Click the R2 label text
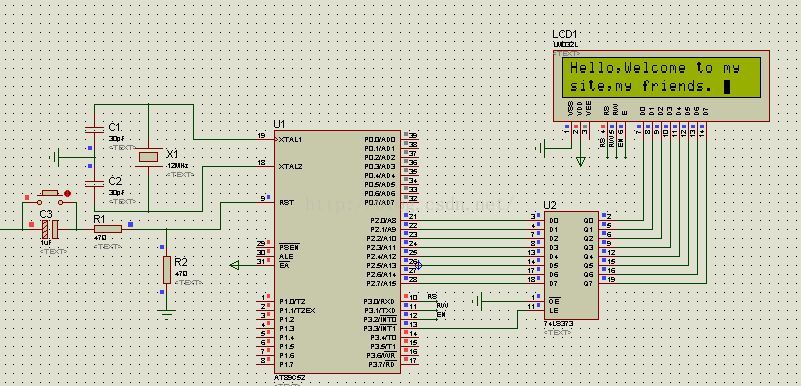The image size is (801, 386). (x=181, y=262)
